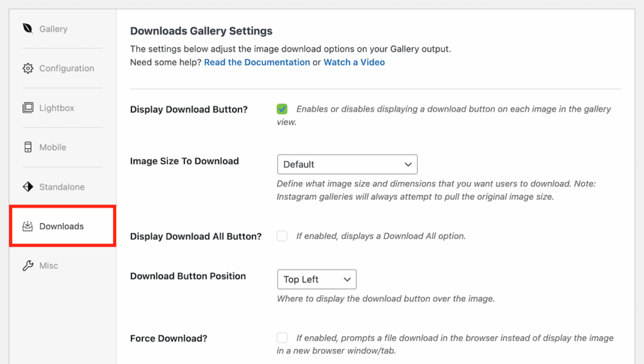Go to the Configuration tab

tap(67, 68)
